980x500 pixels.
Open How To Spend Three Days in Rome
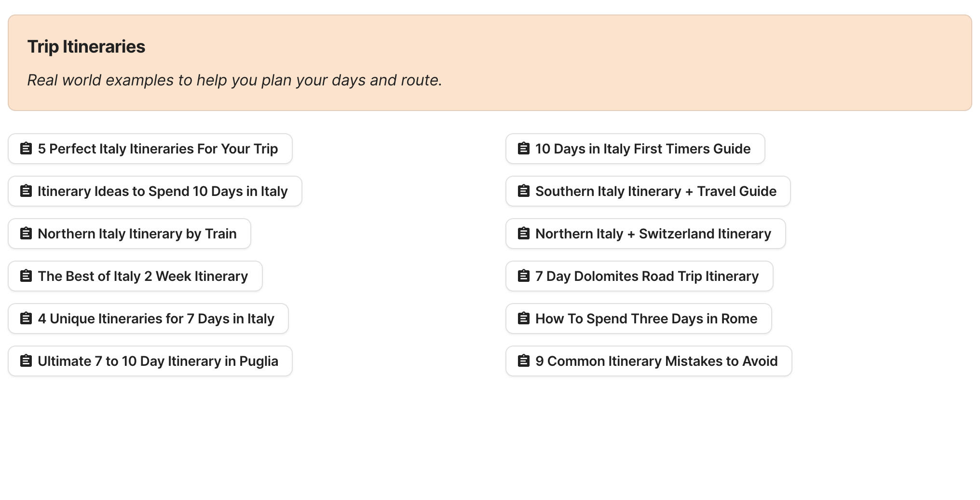(639, 319)
